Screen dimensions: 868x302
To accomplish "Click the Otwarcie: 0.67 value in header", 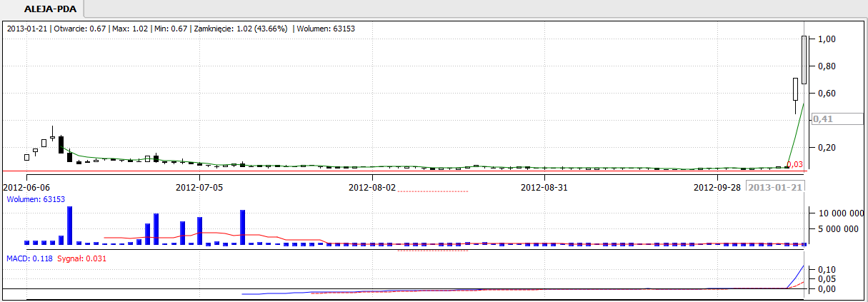I will click(80, 29).
